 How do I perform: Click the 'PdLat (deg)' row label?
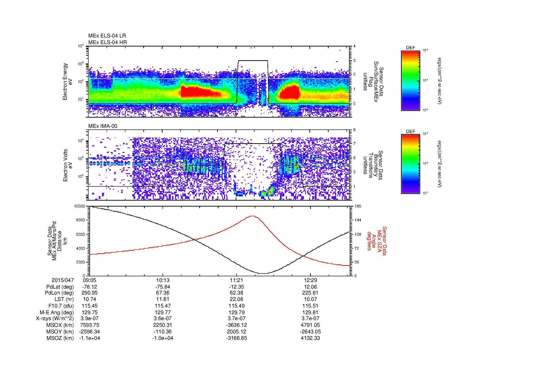point(60,287)
